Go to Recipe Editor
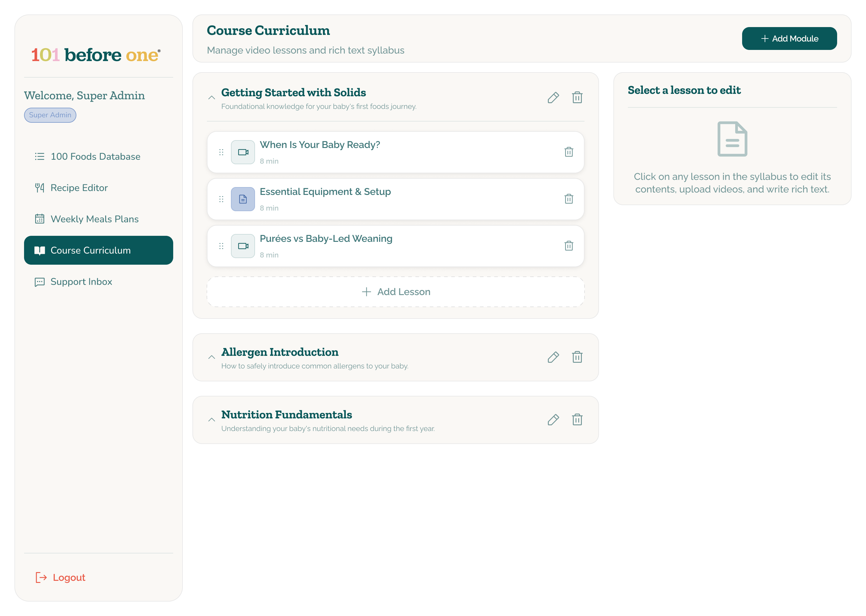This screenshot has height=616, width=866. click(99, 188)
